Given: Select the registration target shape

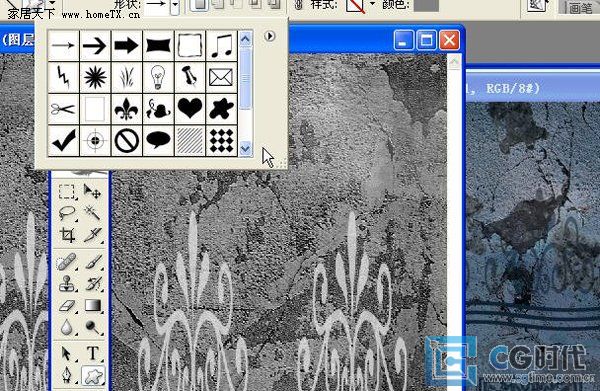Looking at the screenshot, I should coord(95,141).
